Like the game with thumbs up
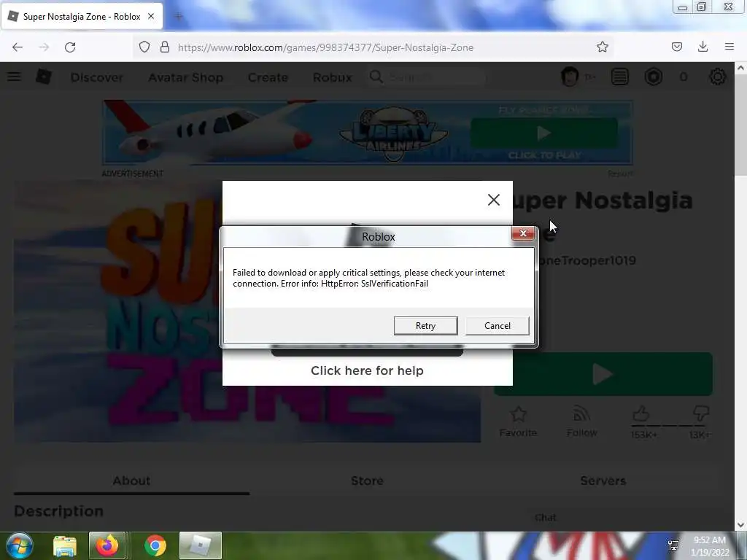The image size is (747, 560). point(641,413)
